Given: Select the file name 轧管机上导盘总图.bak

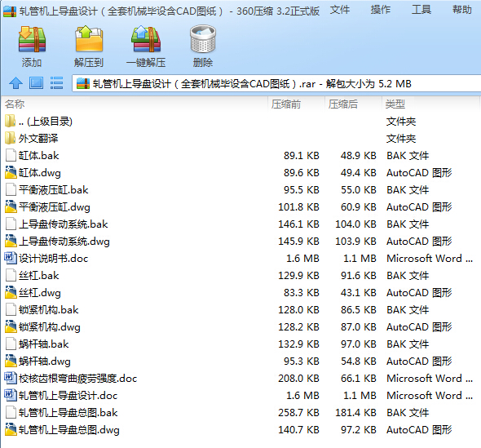Looking at the screenshot, I should click(x=68, y=412).
